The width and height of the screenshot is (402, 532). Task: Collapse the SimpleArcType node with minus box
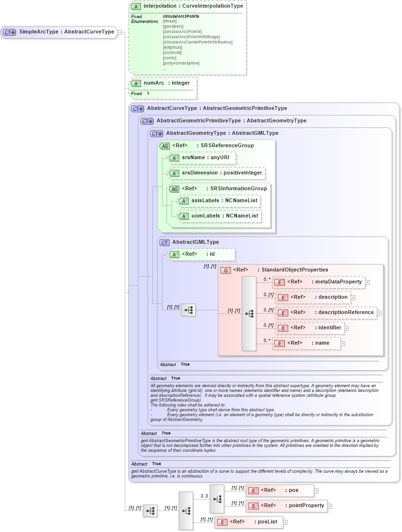point(120,33)
